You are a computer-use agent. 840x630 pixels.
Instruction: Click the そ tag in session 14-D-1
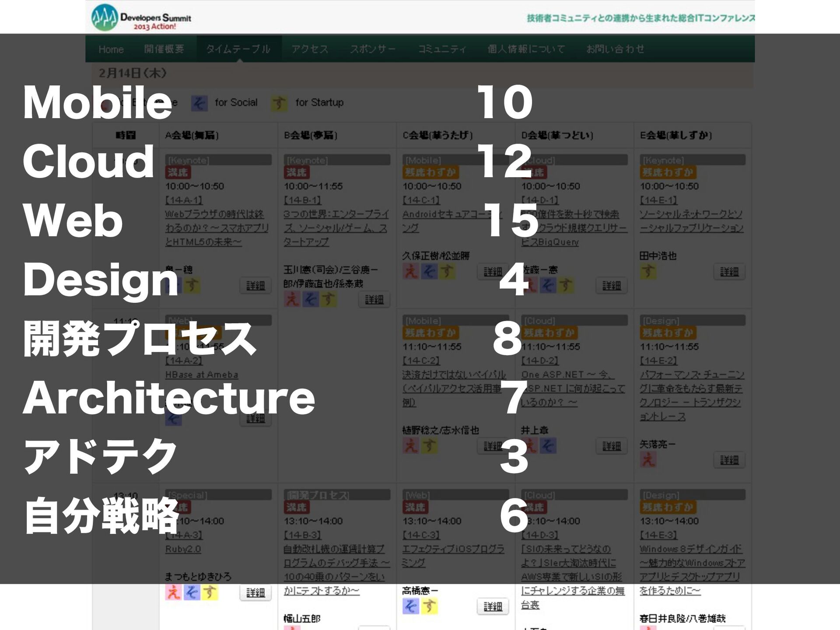pos(547,285)
